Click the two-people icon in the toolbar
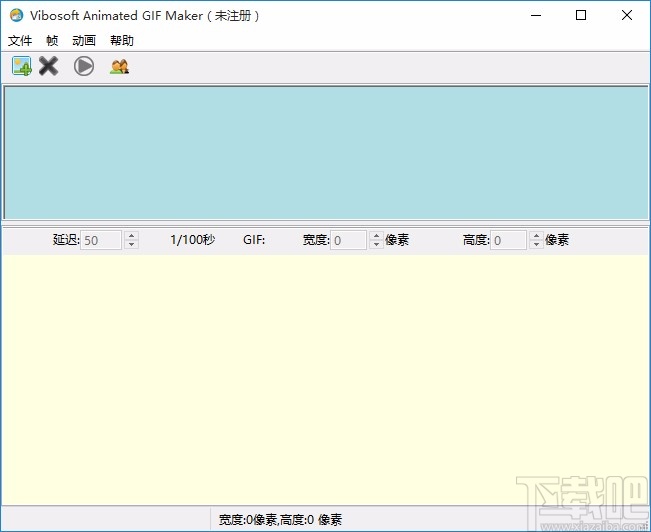This screenshot has width=651, height=532. coord(120,66)
